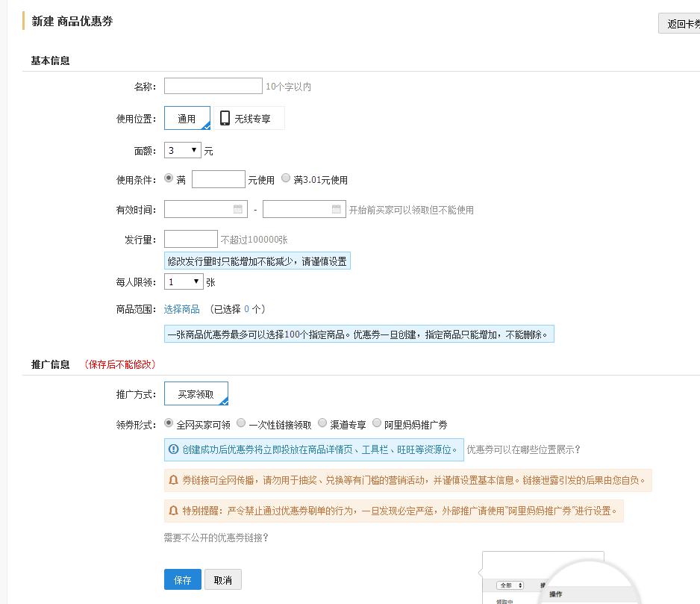Click the coupon name input field
Screen dimensions: 700x604
(x=213, y=85)
